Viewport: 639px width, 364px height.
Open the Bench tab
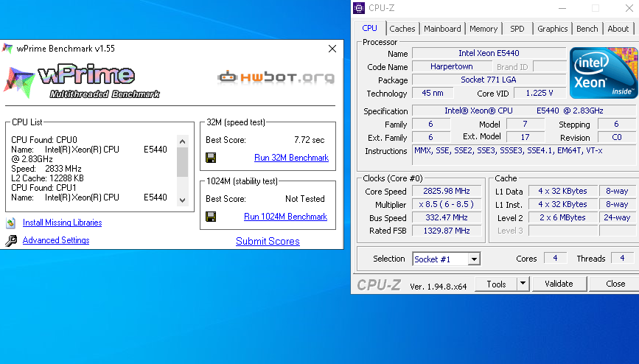(587, 29)
